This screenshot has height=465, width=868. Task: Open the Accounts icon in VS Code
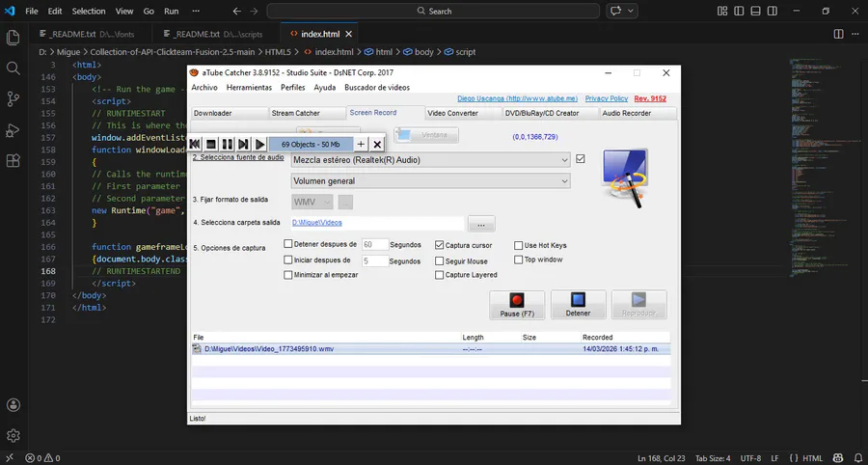[13, 405]
